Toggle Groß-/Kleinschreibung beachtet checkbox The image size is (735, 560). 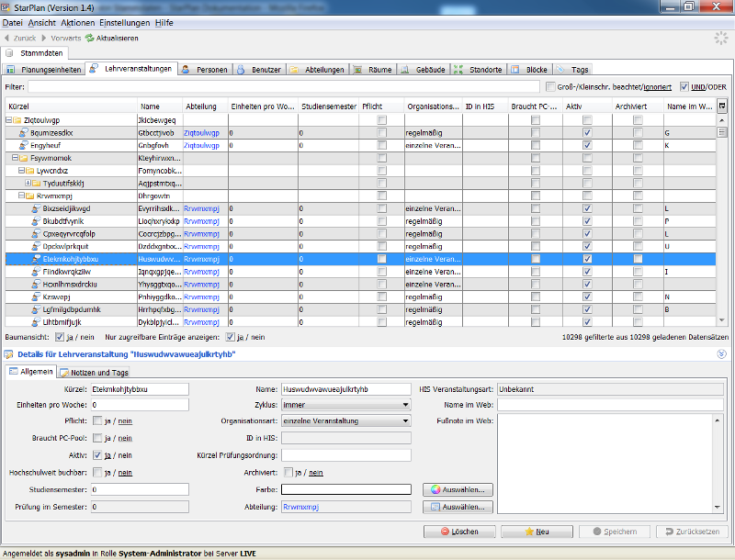click(x=550, y=86)
